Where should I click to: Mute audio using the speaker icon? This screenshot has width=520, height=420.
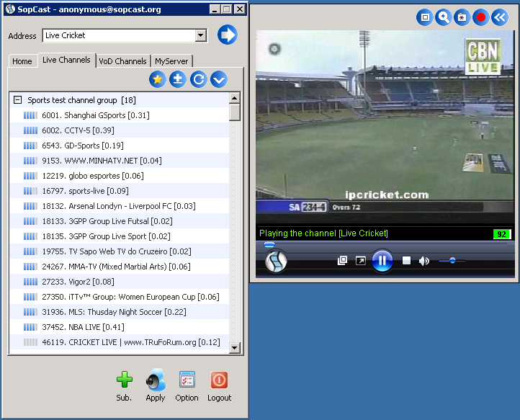pos(423,261)
